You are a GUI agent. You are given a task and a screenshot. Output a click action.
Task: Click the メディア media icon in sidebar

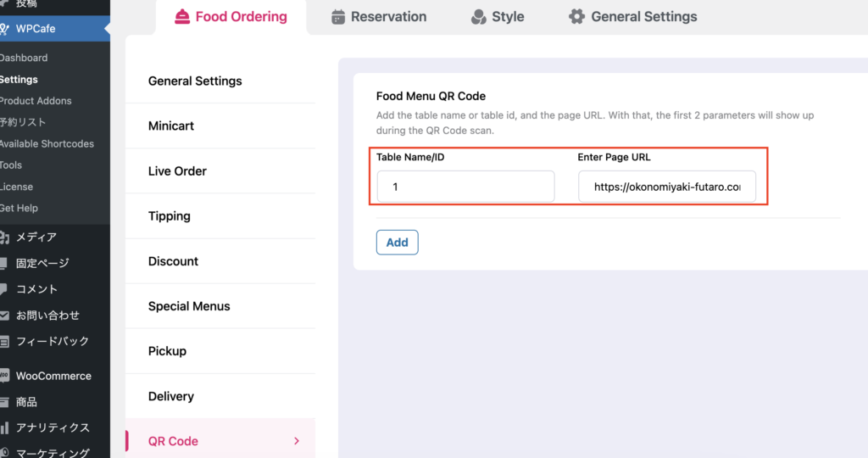pyautogui.click(x=4, y=237)
